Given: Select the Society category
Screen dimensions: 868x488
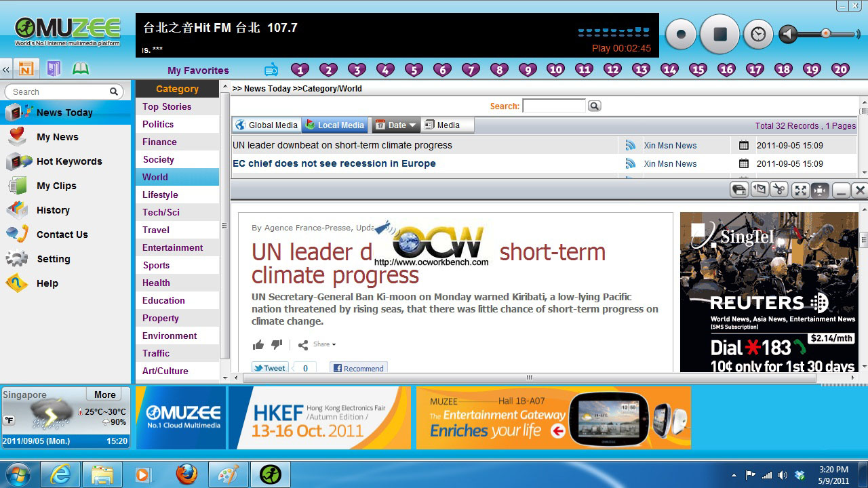Looking at the screenshot, I should 177,159.
